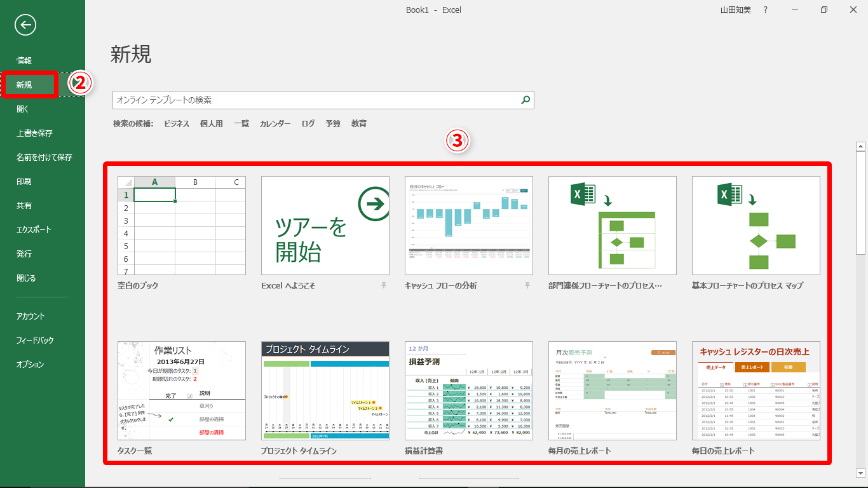Search suggested category カレンダー
The width and height of the screenshot is (868, 488).
point(275,124)
